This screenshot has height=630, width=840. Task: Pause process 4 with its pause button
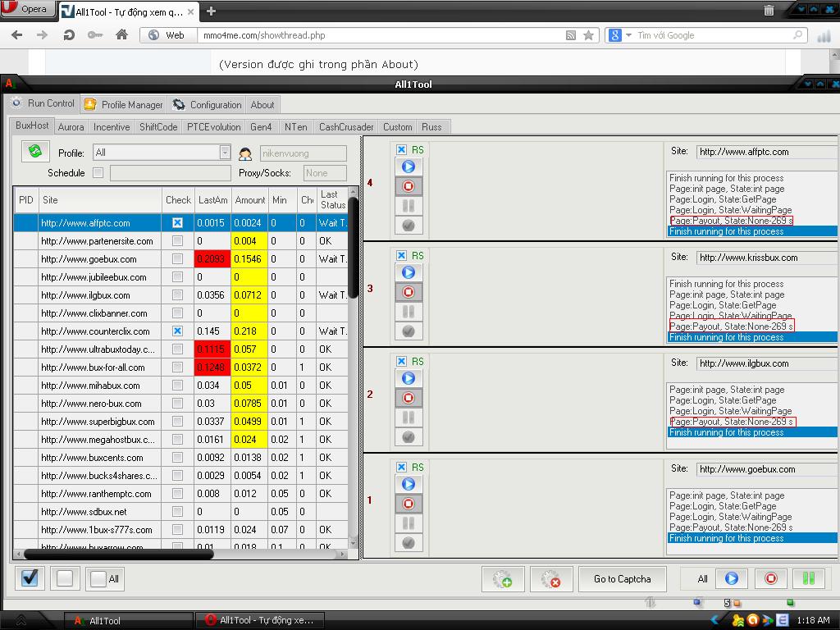(409, 206)
